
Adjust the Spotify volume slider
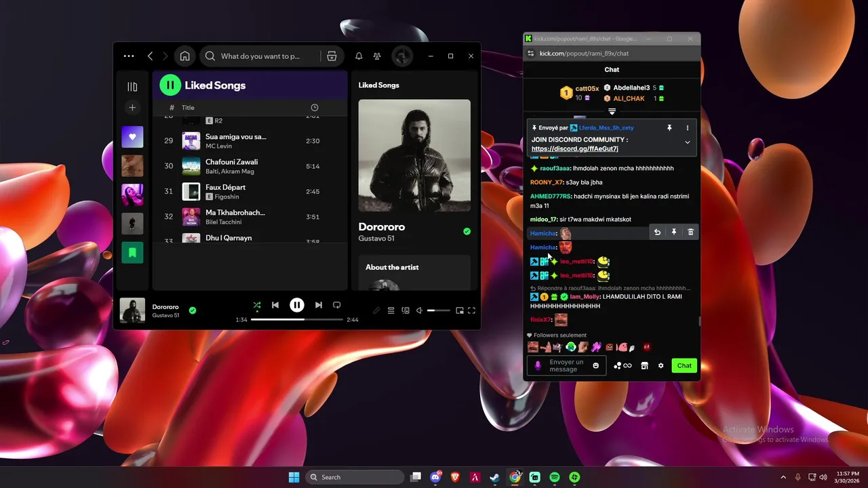[x=439, y=310]
